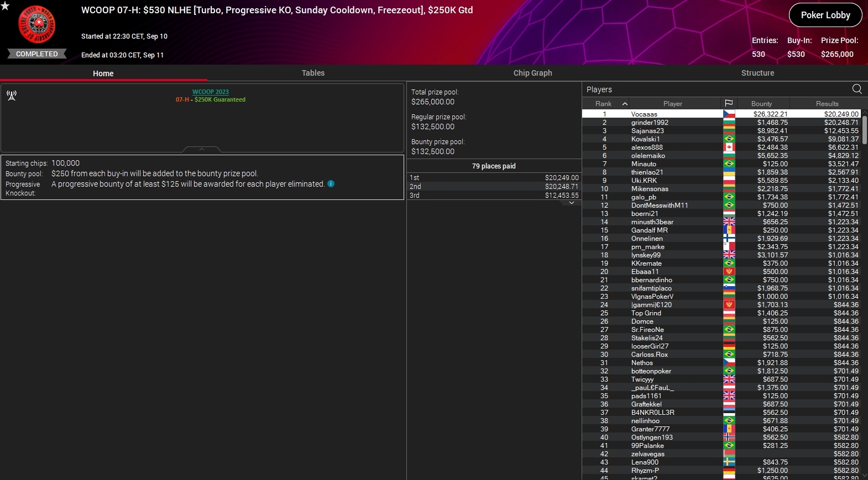Click thienlao21 country flag
Viewport: 868px width, 480px height.
tap(729, 172)
